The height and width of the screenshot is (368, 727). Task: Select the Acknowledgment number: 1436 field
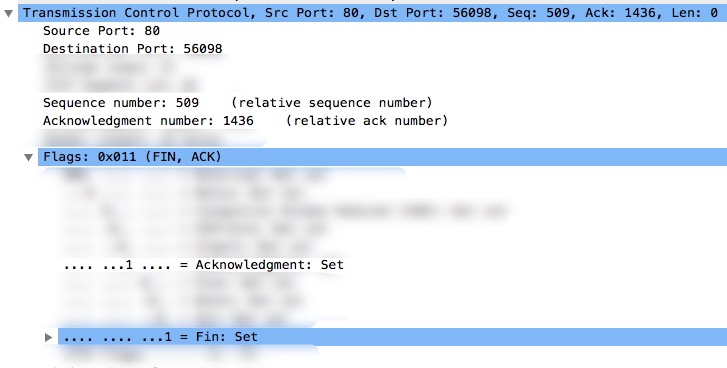[x=148, y=121]
